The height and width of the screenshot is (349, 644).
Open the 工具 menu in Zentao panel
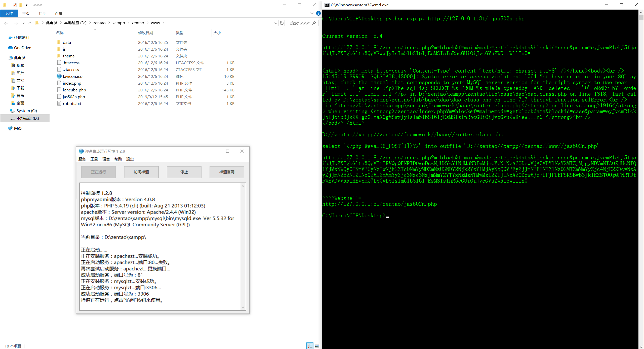[x=94, y=159]
